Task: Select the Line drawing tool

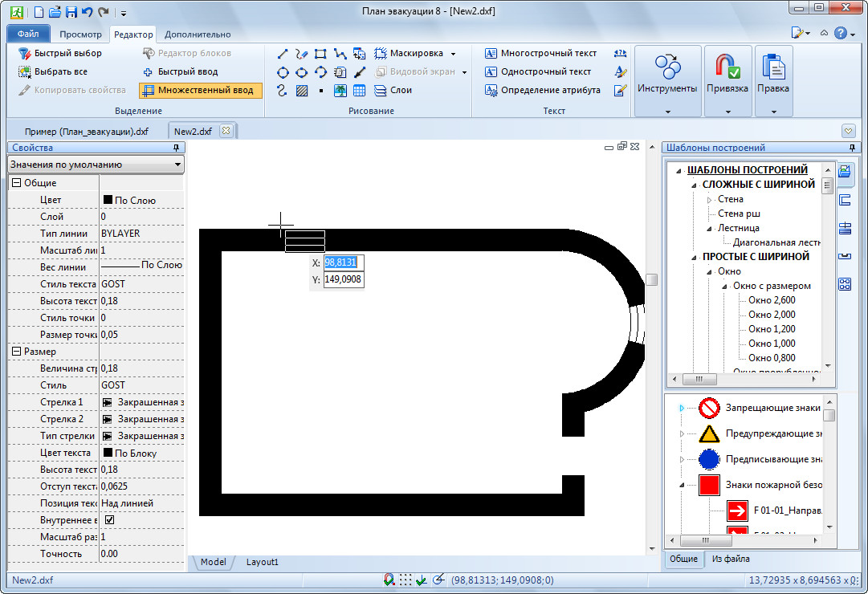Action: [x=283, y=54]
